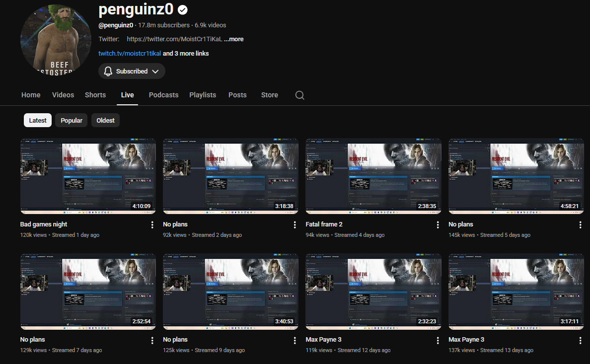
Task: Switch to the Shorts tab
Action: pyautogui.click(x=95, y=95)
